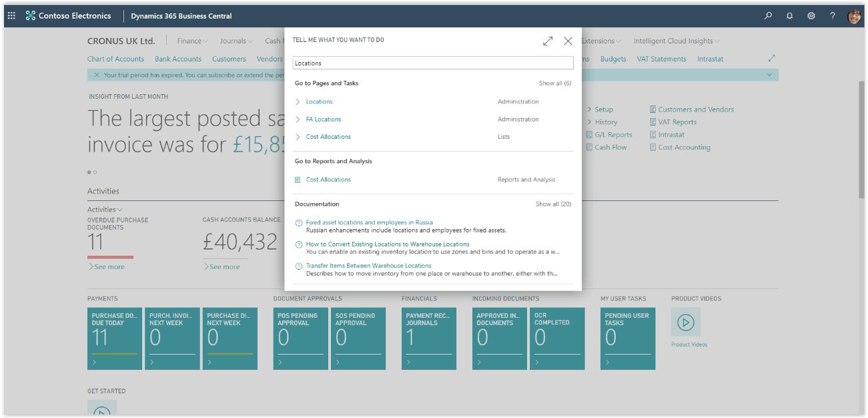Screen dimensions: 868x418
Task: Open VAT Statements
Action: (x=662, y=59)
